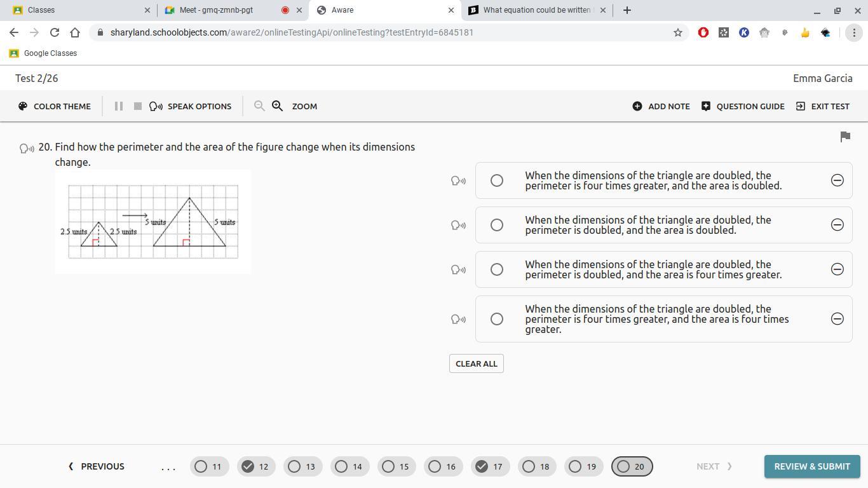This screenshot has width=868, height=488.
Task: Expand the earlier questions ellipsis
Action: [x=168, y=467]
